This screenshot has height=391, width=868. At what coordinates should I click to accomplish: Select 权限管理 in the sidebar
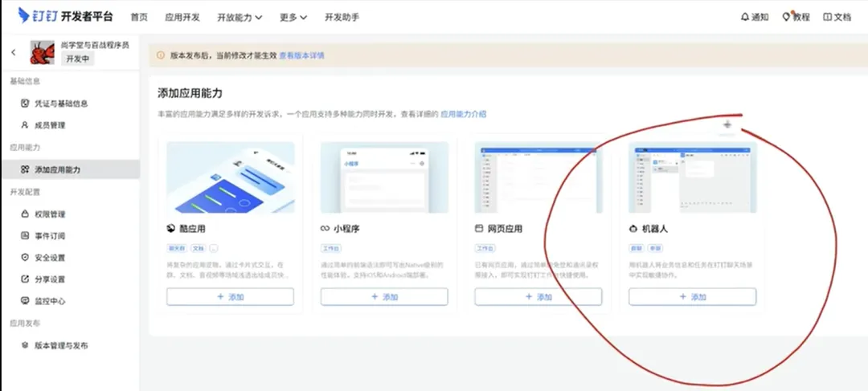70,214
